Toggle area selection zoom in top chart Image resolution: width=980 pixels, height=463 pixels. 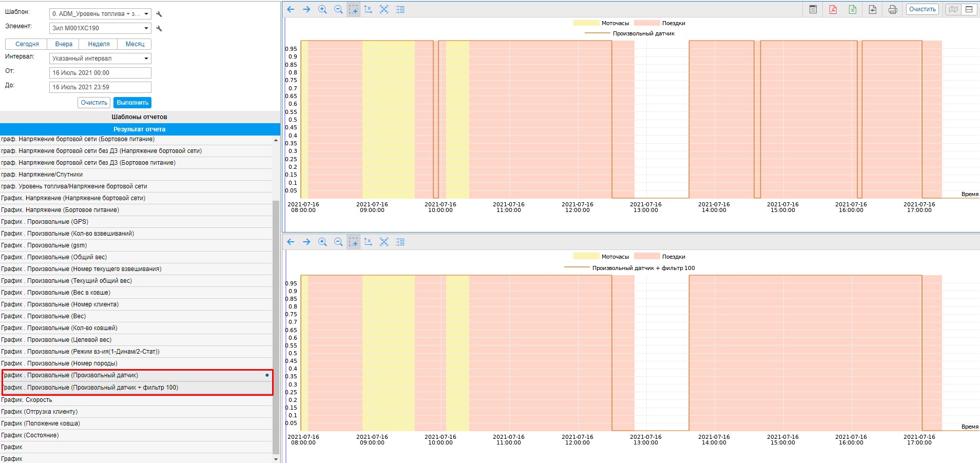353,9
